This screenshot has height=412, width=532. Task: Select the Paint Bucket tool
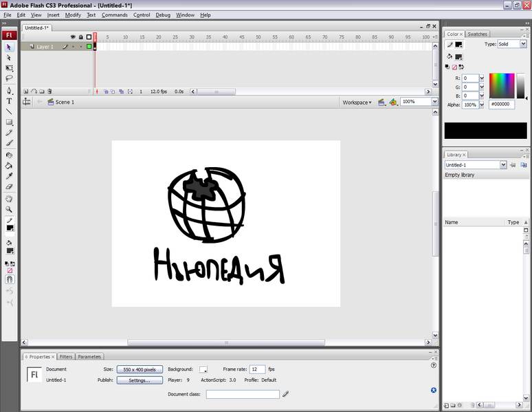pyautogui.click(x=9, y=166)
